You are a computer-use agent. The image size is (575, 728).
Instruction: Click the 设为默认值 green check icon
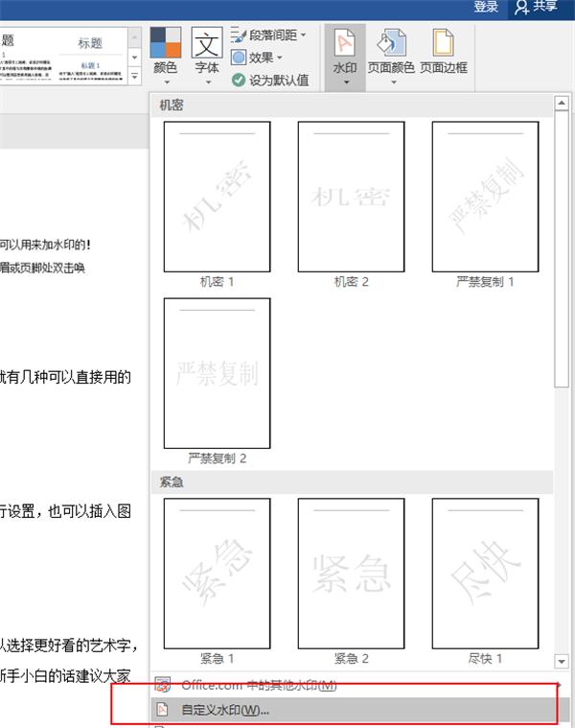pyautogui.click(x=239, y=80)
